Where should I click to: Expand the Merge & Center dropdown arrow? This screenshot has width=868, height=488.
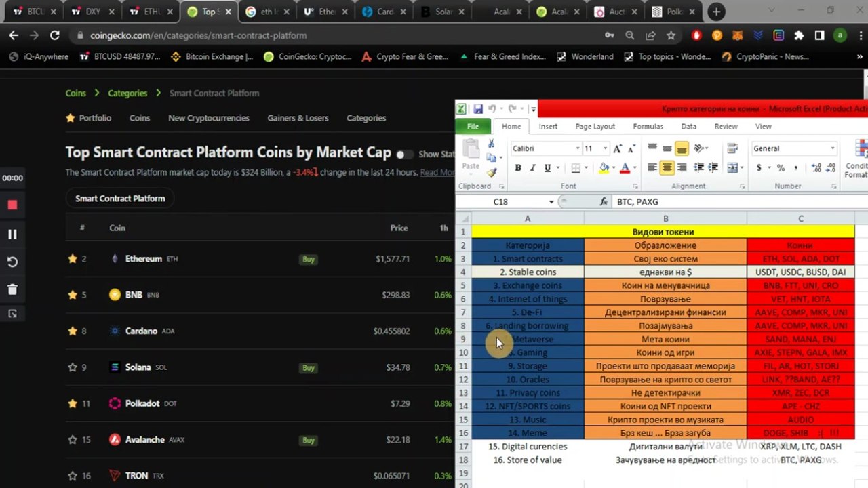point(741,167)
